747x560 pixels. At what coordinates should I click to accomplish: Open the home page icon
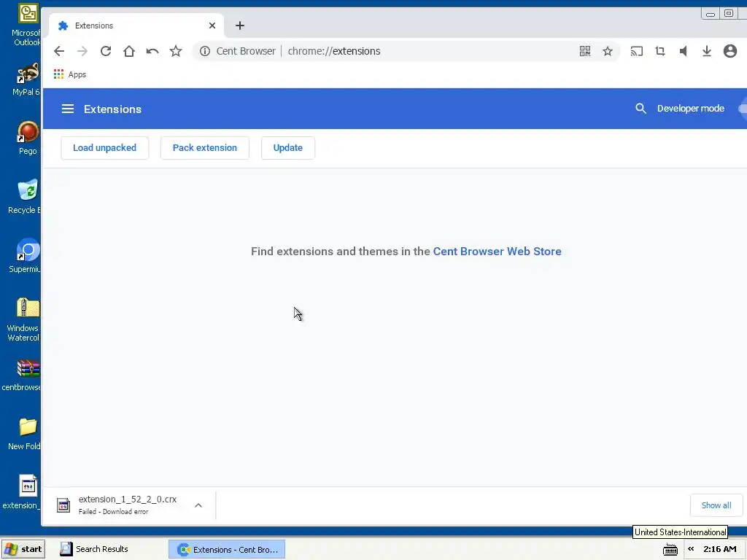[x=129, y=51]
